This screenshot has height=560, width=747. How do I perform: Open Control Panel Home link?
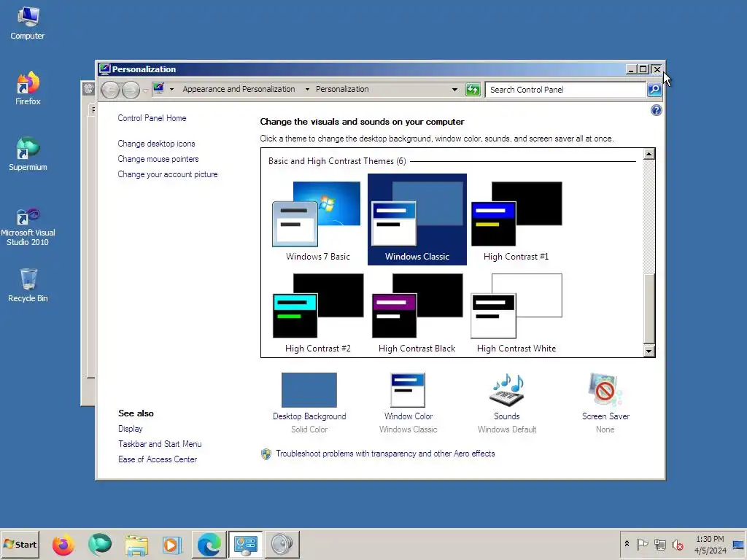tap(152, 118)
